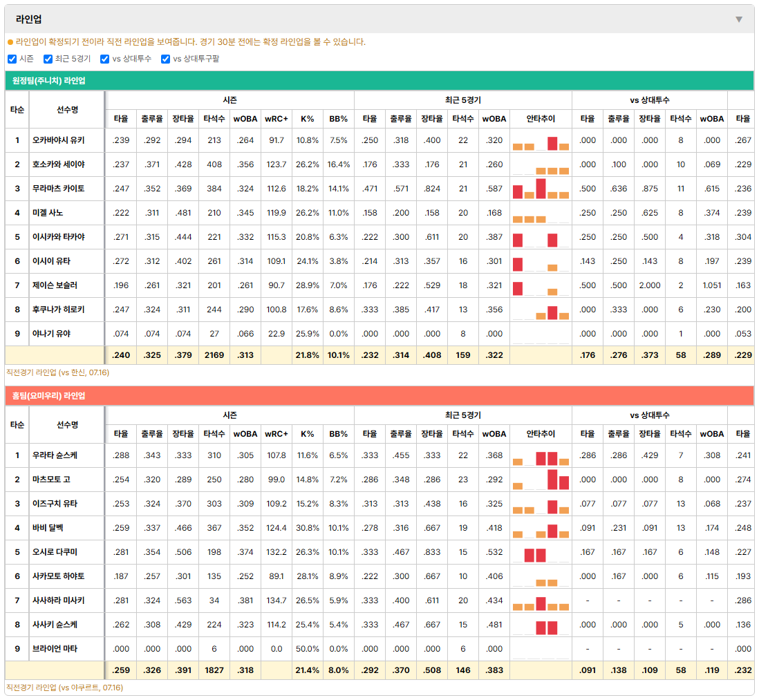Click 이시카와 타카야's hit trend bars
759x700 pixels.
[541, 237]
